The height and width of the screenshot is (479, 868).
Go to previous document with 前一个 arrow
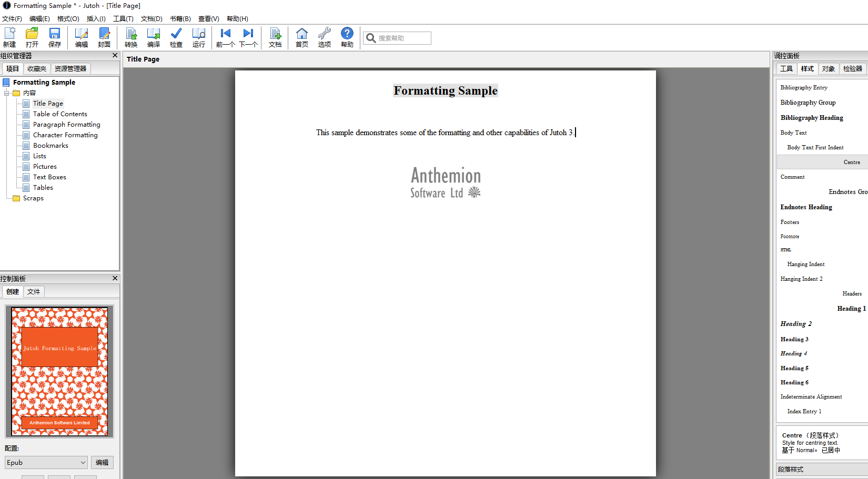(x=226, y=37)
